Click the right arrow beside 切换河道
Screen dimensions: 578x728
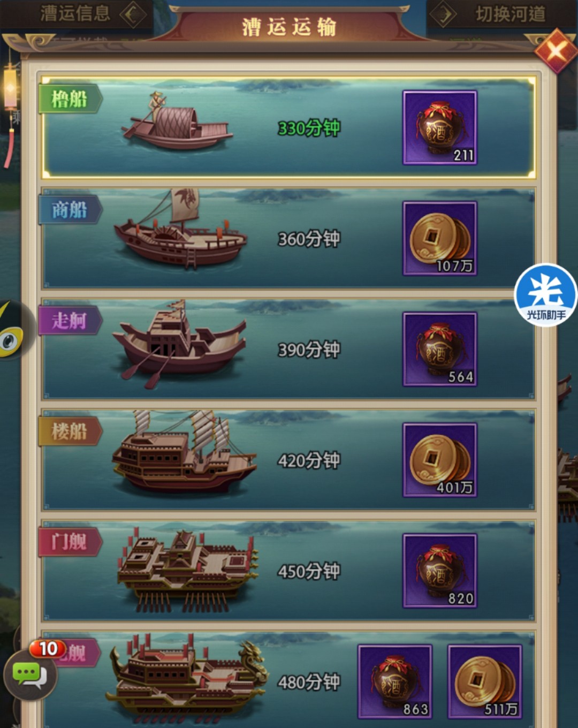click(x=444, y=14)
